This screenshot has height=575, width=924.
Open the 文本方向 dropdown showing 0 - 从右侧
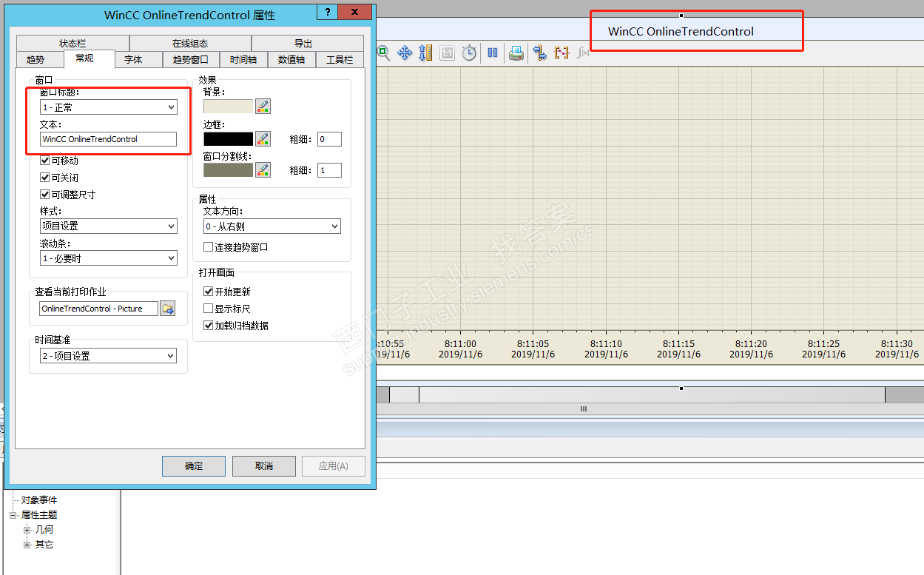pyautogui.click(x=272, y=226)
